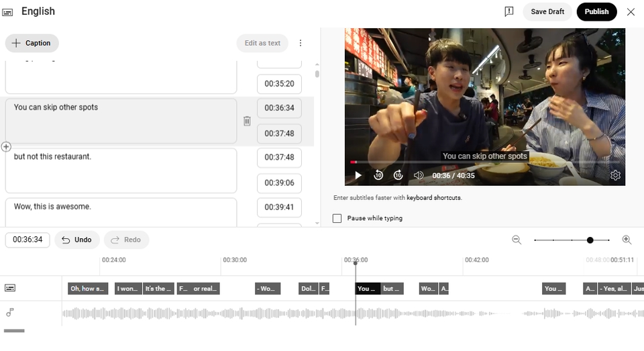The width and height of the screenshot is (644, 351).
Task: Open the keyboard shortcuts link
Action: (434, 198)
